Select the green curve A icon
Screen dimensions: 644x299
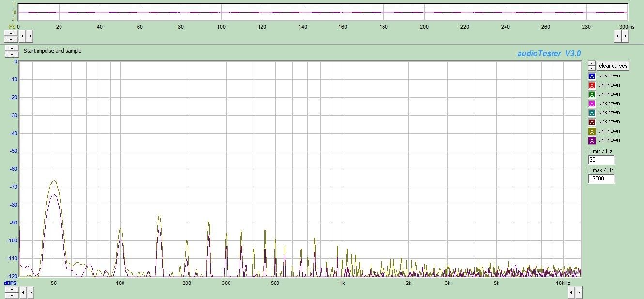[x=591, y=94]
